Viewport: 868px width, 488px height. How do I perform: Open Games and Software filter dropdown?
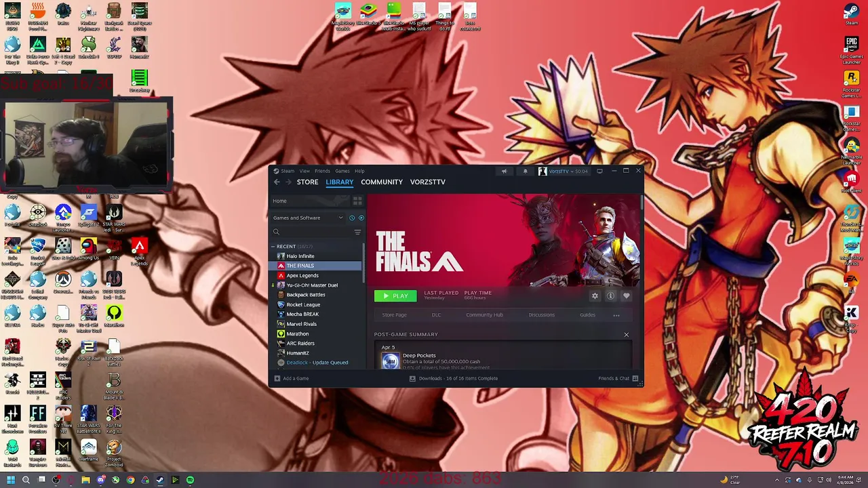[308, 218]
